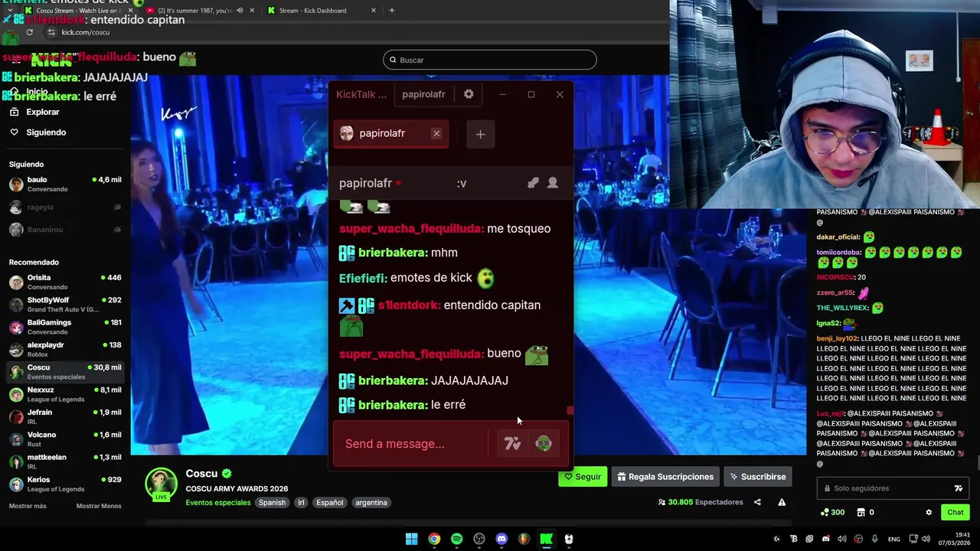Open Eventos especiales category link
The image size is (980, 551).
(217, 503)
